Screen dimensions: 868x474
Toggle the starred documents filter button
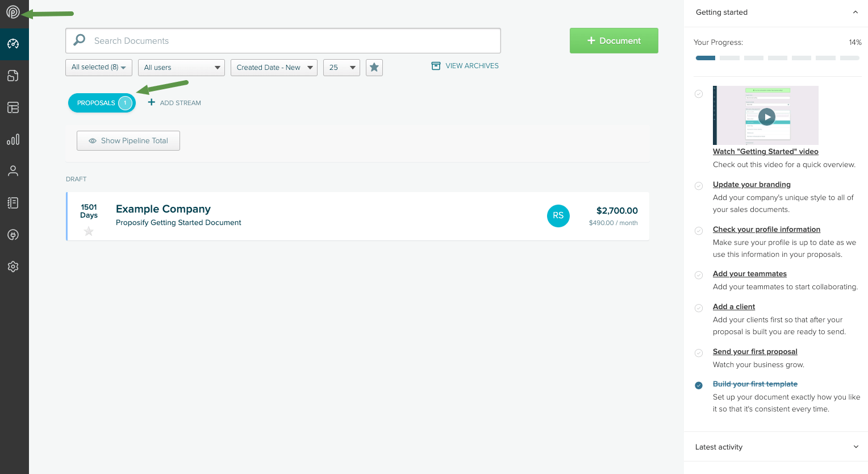click(x=374, y=67)
